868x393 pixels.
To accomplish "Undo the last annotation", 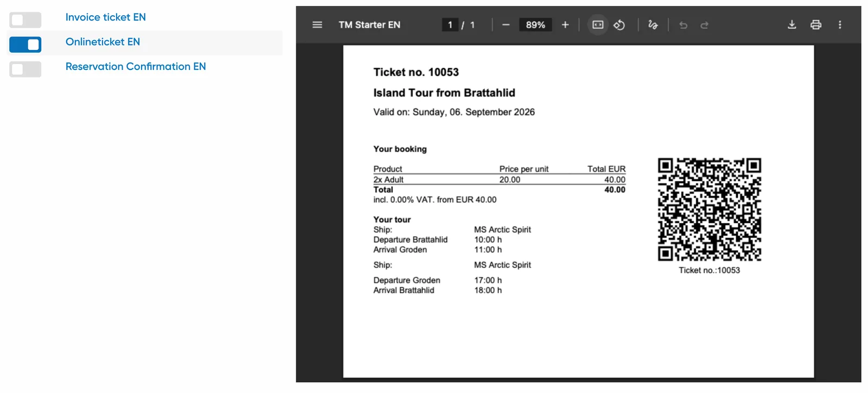I will tap(683, 25).
